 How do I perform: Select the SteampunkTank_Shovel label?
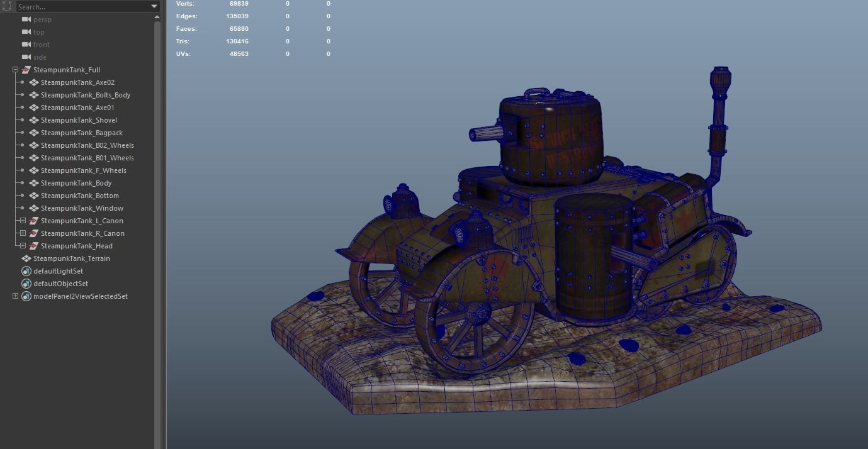[79, 120]
